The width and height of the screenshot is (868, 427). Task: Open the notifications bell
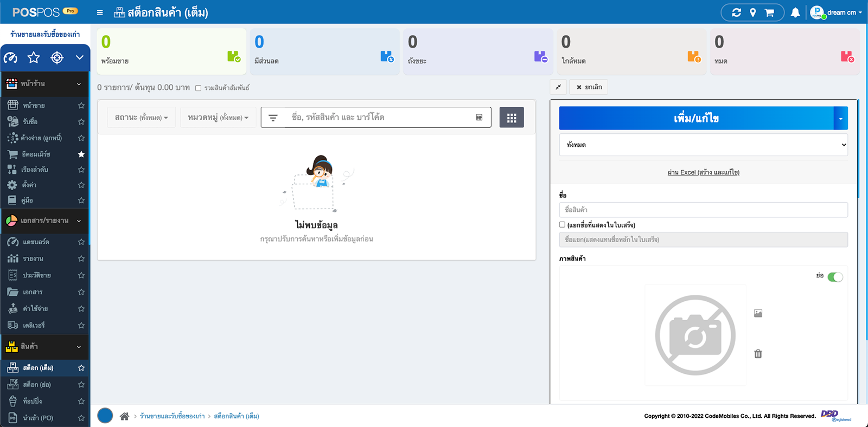tap(795, 12)
